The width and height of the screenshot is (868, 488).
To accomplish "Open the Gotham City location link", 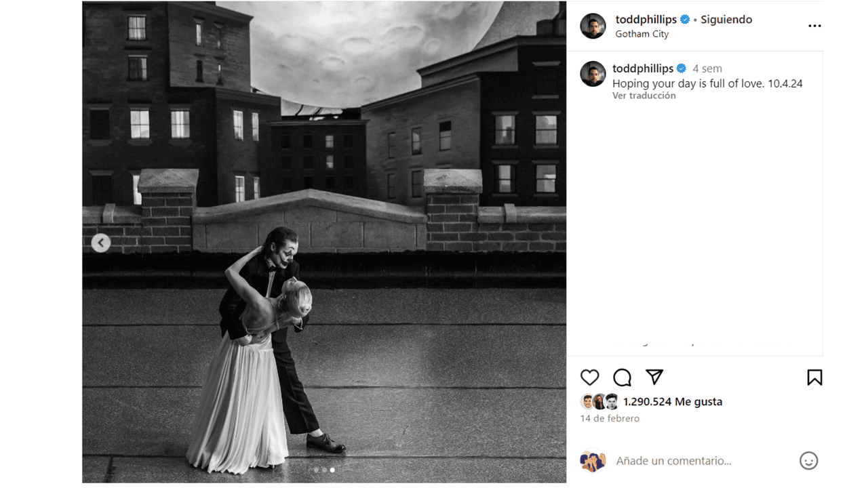I will pyautogui.click(x=642, y=34).
